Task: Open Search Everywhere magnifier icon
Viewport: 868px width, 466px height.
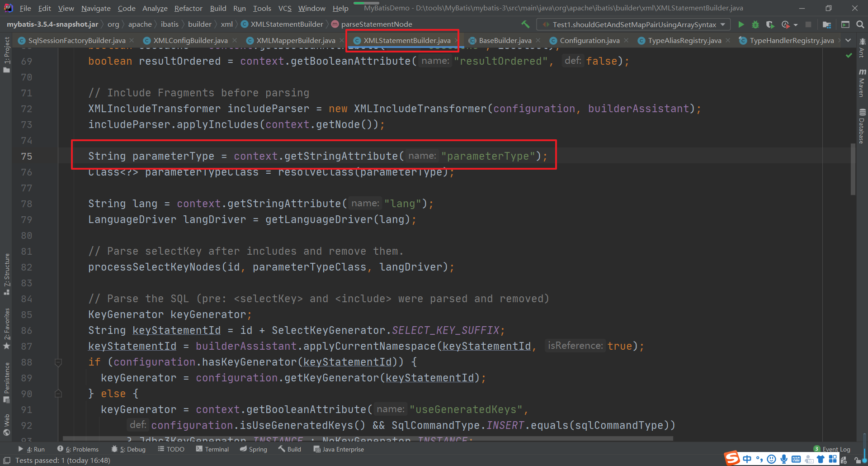Action: tap(860, 24)
